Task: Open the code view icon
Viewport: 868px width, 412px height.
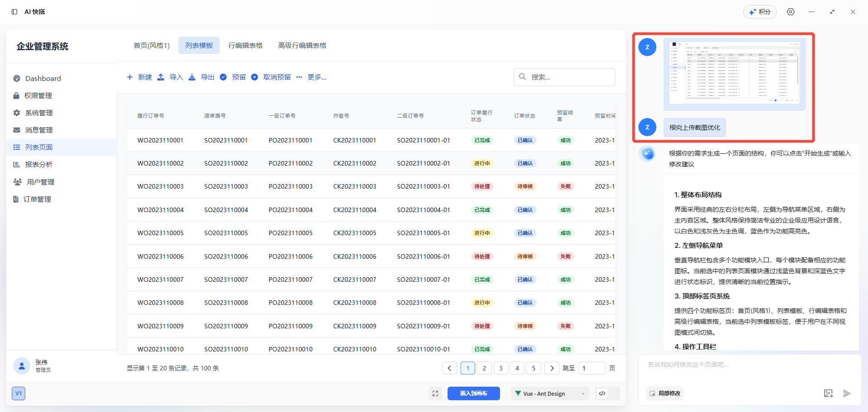Action: click(602, 393)
